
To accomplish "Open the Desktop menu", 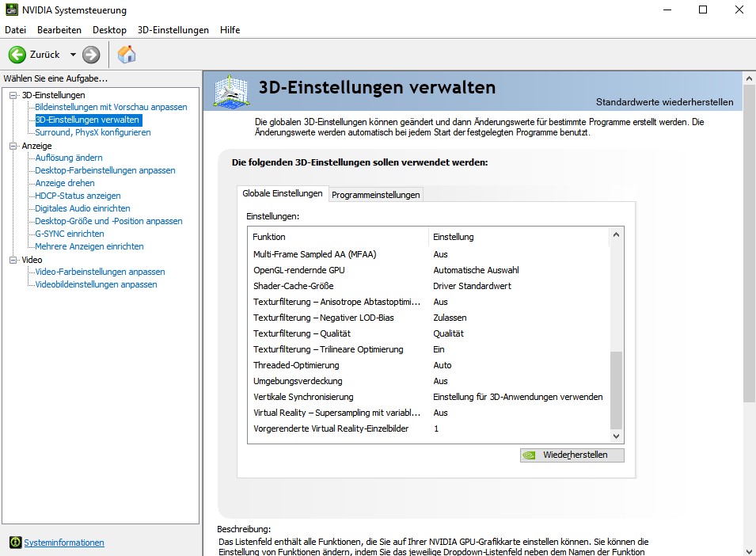I will coord(109,30).
